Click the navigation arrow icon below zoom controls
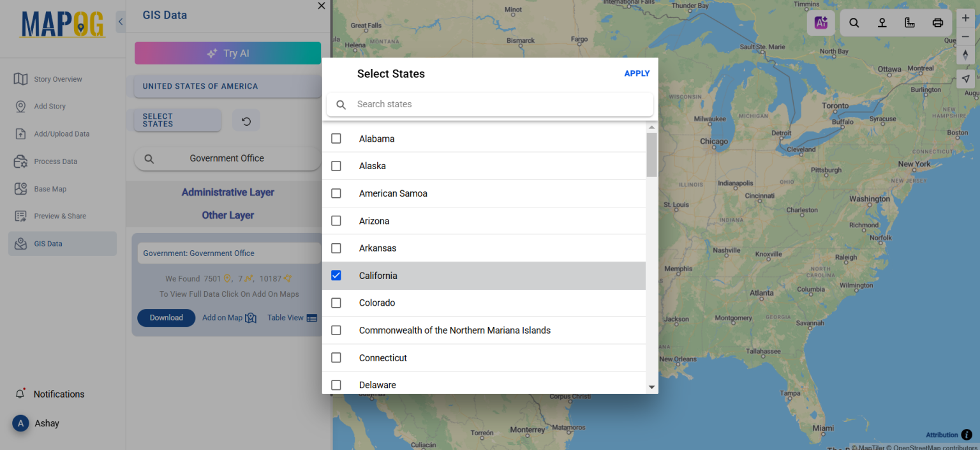Image resolution: width=980 pixels, height=450 pixels. (965, 79)
